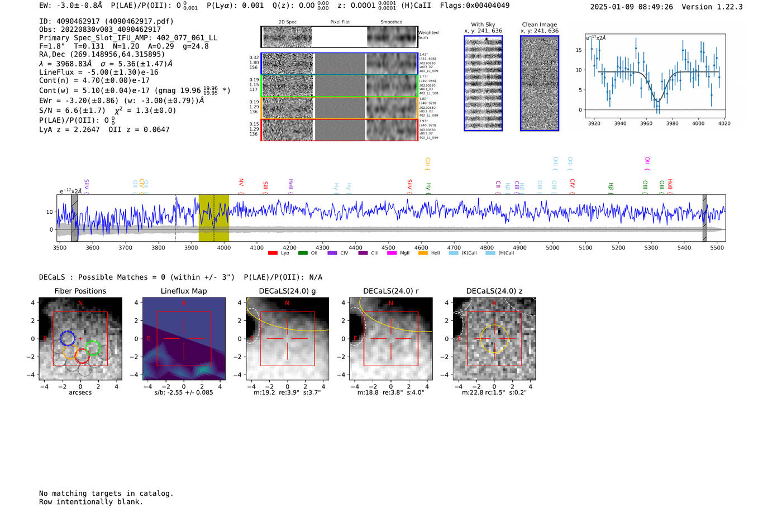Click the Pixel Flat column header
Image resolution: width=782 pixels, height=532 pixels.
[x=340, y=22]
